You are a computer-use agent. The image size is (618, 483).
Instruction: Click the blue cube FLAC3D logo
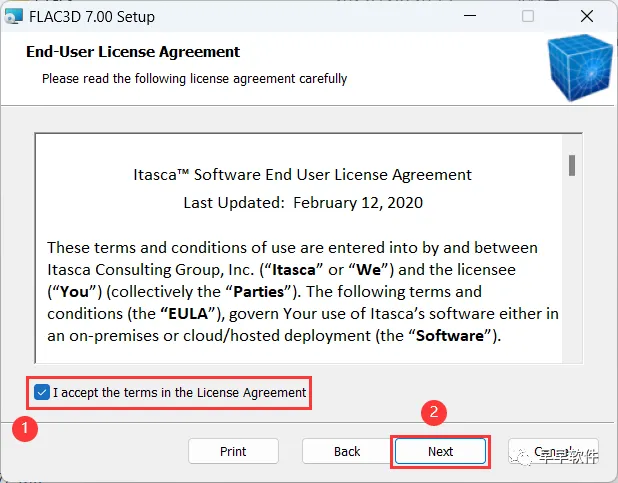[x=579, y=68]
